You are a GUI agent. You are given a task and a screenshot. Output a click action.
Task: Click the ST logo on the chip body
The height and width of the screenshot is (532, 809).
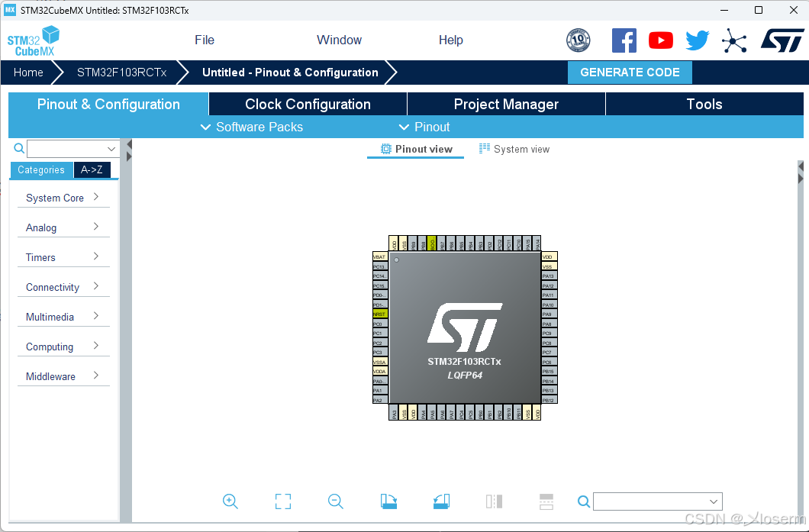pos(464,327)
